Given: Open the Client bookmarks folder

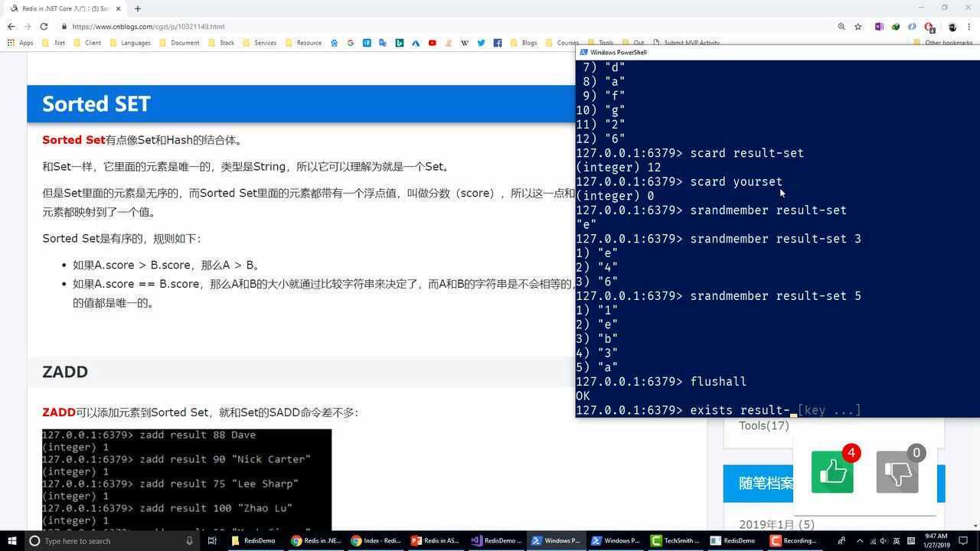Looking at the screenshot, I should pyautogui.click(x=87, y=43).
